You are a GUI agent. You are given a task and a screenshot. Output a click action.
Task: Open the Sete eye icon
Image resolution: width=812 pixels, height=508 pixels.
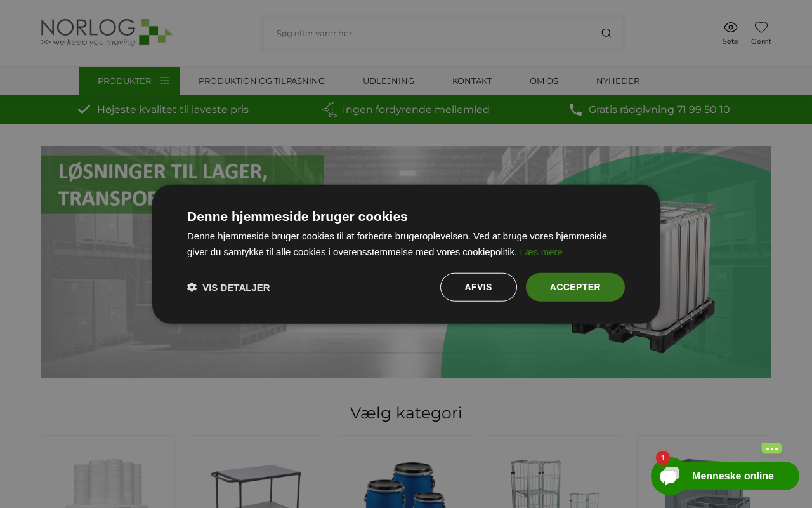(730, 27)
